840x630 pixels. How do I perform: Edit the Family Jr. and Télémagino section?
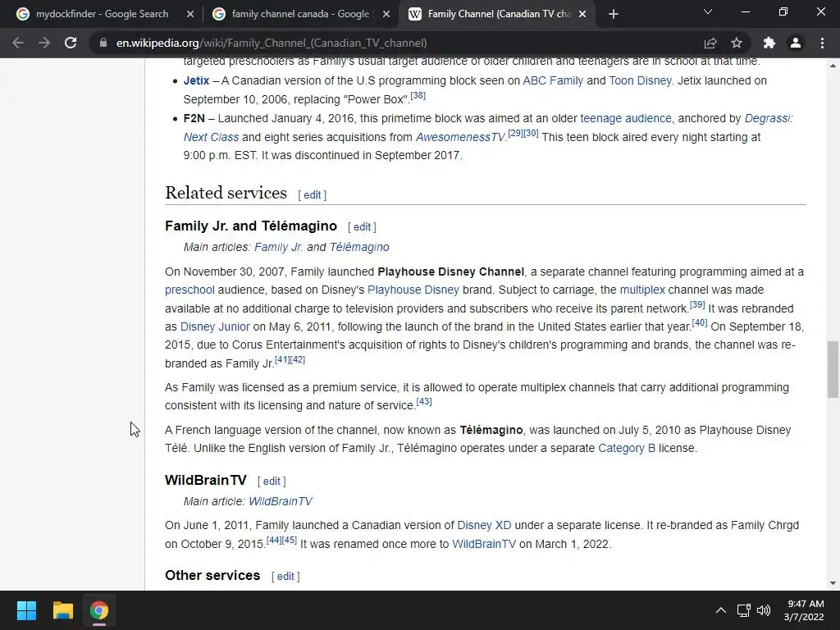[362, 226]
